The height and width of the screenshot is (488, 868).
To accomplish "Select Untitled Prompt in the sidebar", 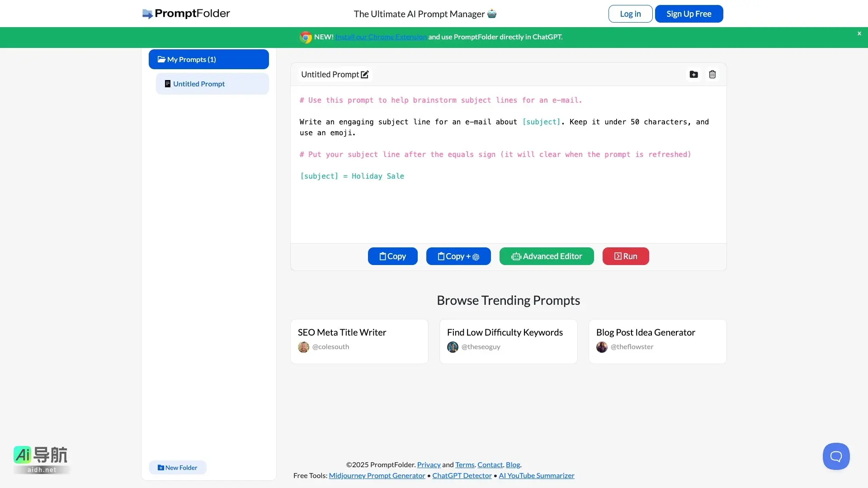I will pos(212,84).
